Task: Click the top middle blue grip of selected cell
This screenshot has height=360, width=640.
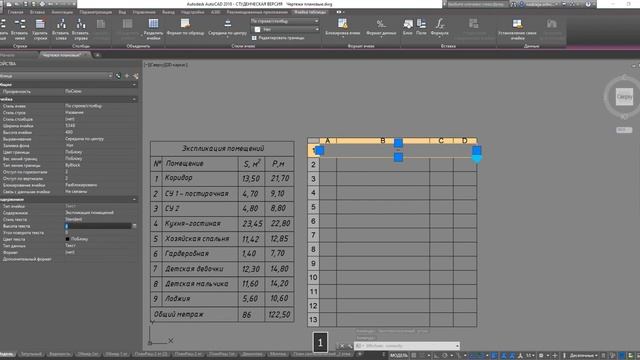Action: [398, 143]
